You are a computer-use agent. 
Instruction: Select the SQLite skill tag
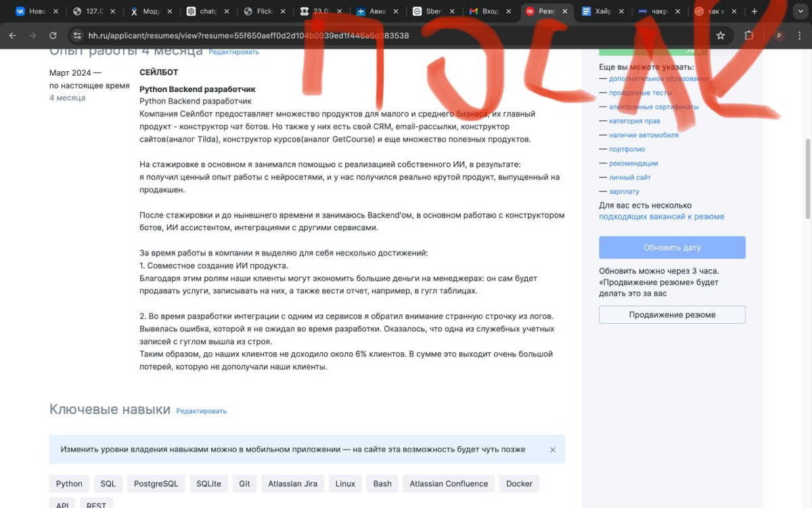[x=209, y=484]
